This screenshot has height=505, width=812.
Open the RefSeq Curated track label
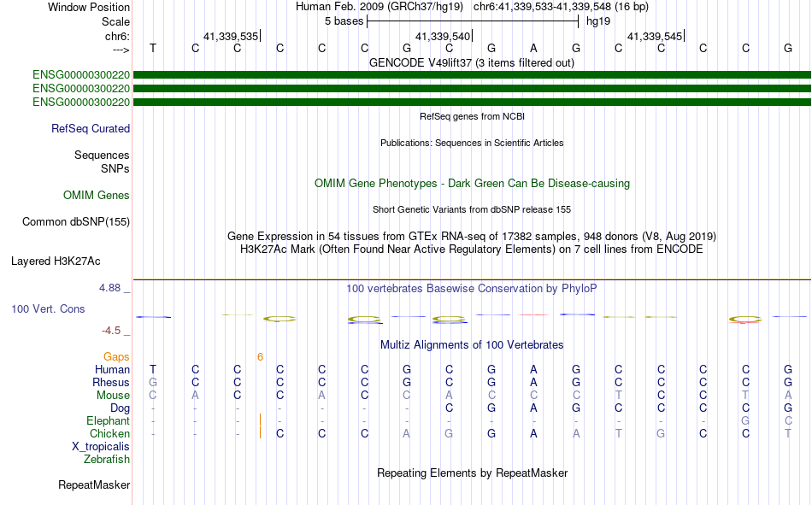(90, 128)
